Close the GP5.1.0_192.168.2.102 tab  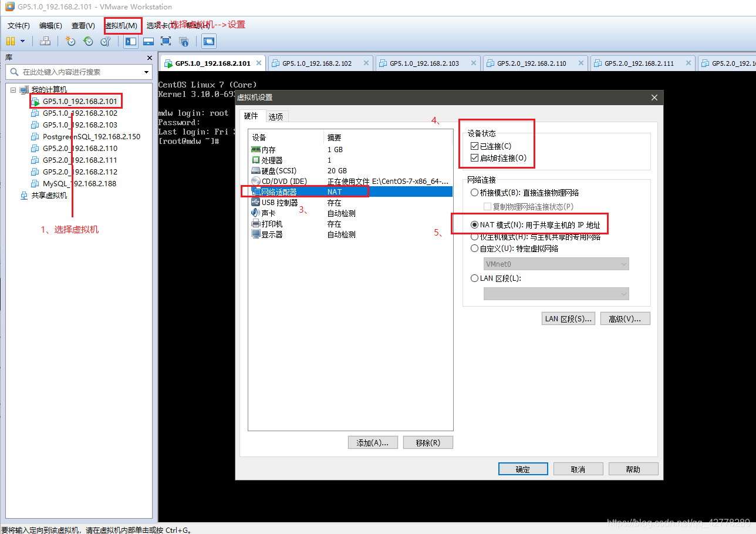(366, 63)
